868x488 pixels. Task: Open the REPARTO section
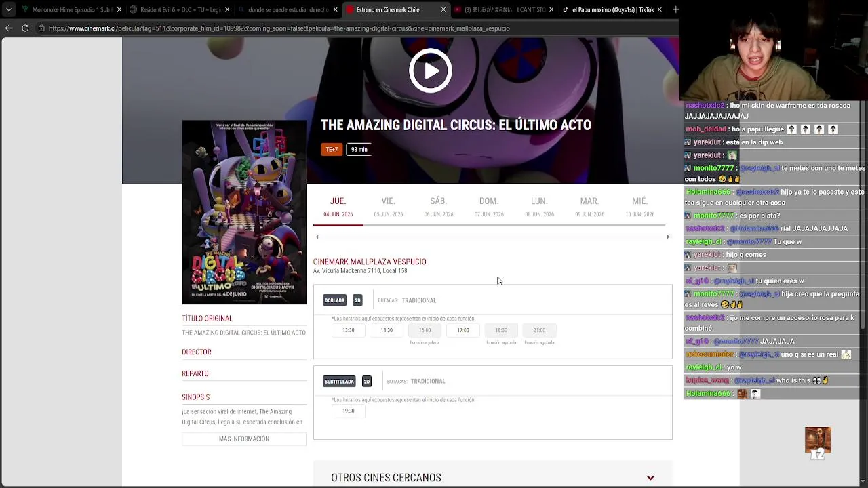[195, 373]
